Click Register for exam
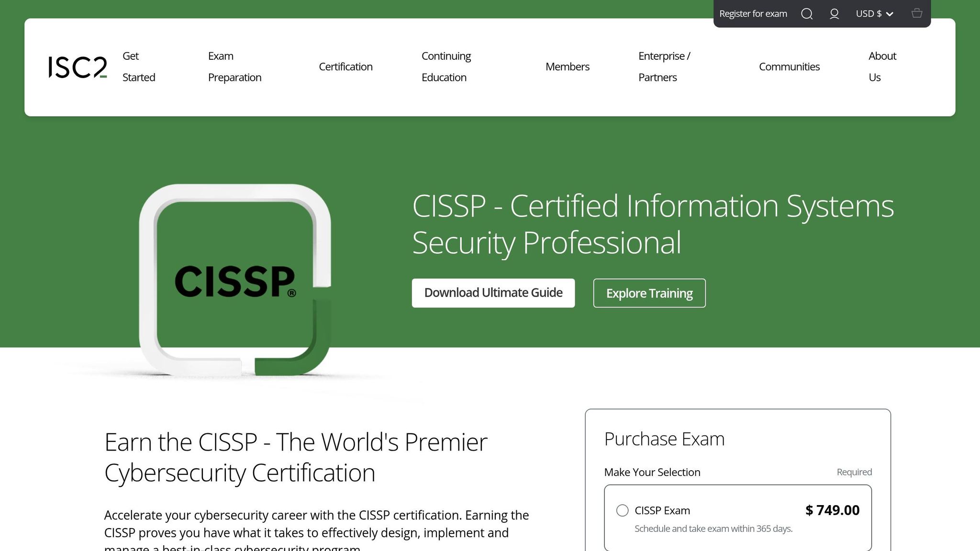980x551 pixels. click(x=754, y=13)
